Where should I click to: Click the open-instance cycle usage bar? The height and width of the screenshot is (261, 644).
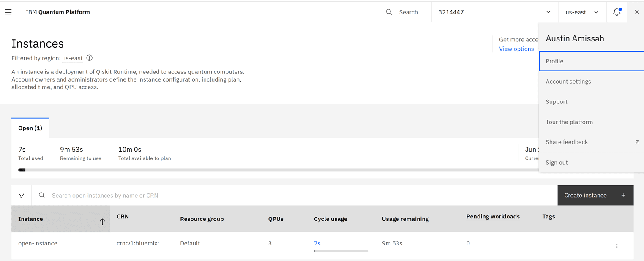[x=341, y=251]
